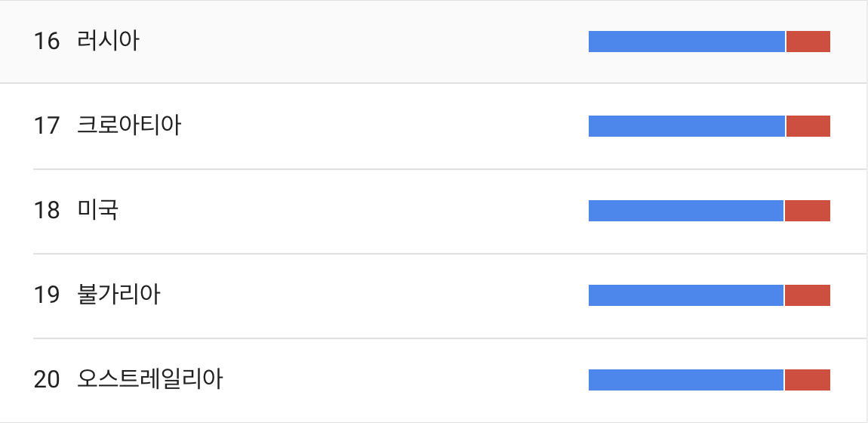The width and height of the screenshot is (868, 423).
Task: Click the red bar segment for 불가리아
Action: click(x=808, y=295)
